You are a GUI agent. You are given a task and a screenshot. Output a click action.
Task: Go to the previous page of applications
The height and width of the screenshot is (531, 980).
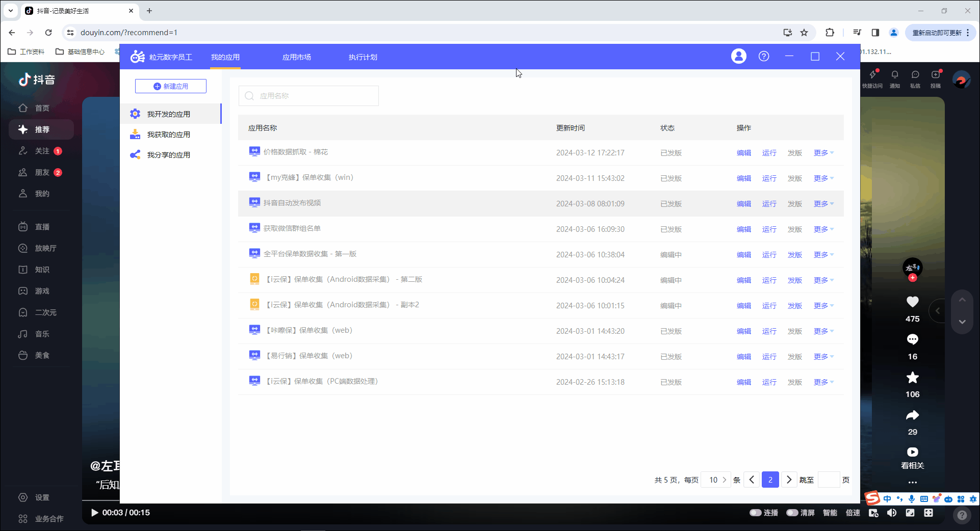(x=752, y=480)
